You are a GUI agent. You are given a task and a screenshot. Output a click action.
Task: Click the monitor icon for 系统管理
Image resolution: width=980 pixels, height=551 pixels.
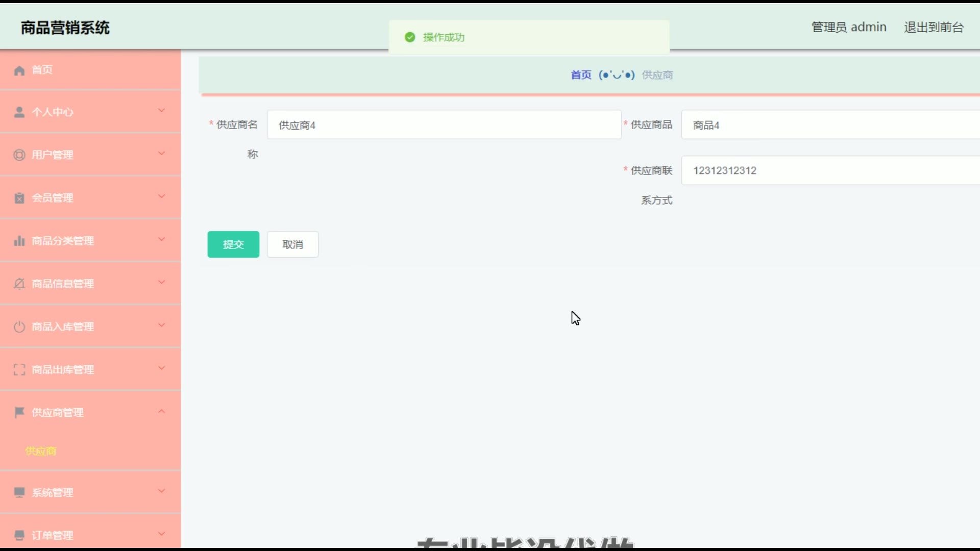[19, 492]
